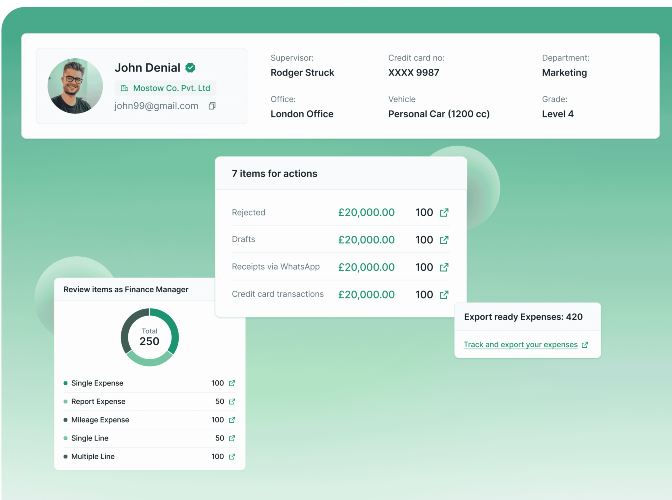Open Multiple Line external link icon
The height and width of the screenshot is (500, 672).
(232, 457)
